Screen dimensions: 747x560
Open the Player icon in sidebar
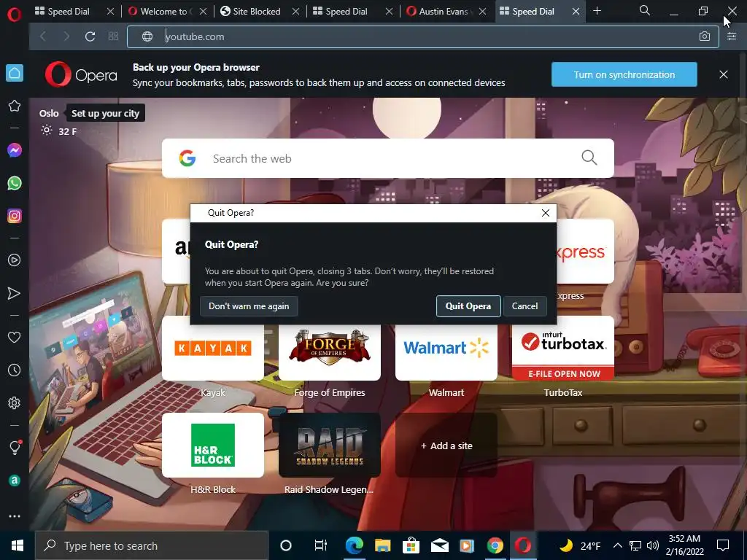[15, 260]
